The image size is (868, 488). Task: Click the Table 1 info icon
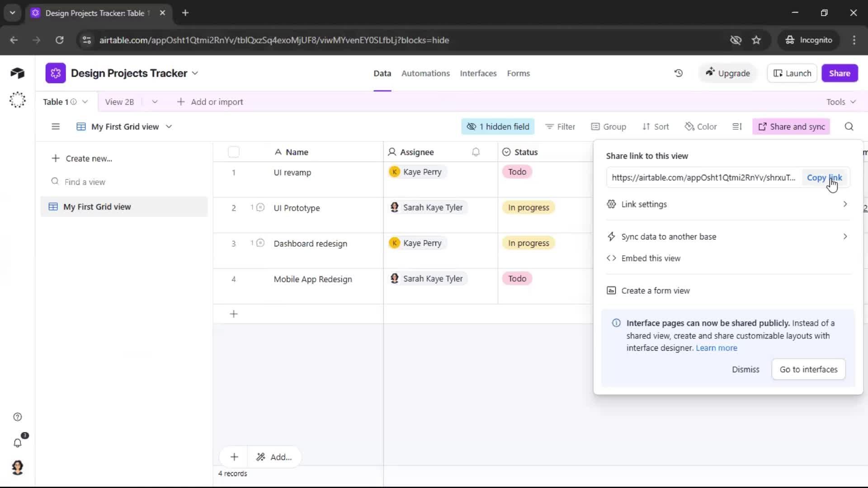(73, 102)
